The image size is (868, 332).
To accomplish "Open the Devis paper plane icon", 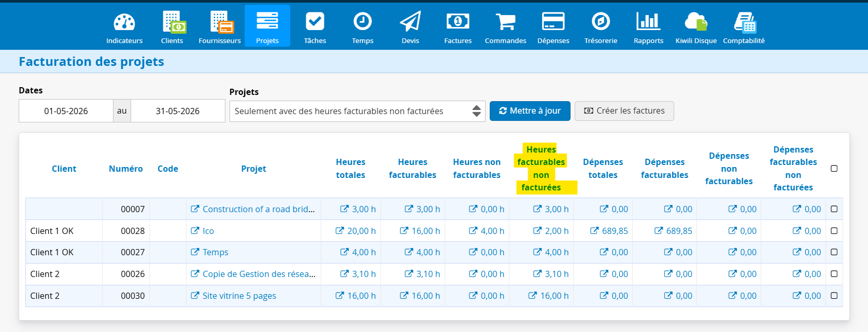I will (x=410, y=22).
